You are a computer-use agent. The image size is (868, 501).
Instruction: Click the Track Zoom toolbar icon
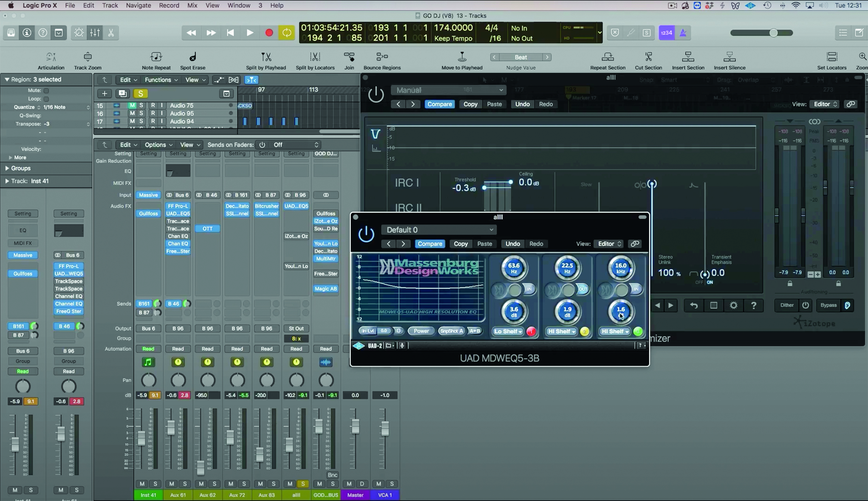click(88, 57)
